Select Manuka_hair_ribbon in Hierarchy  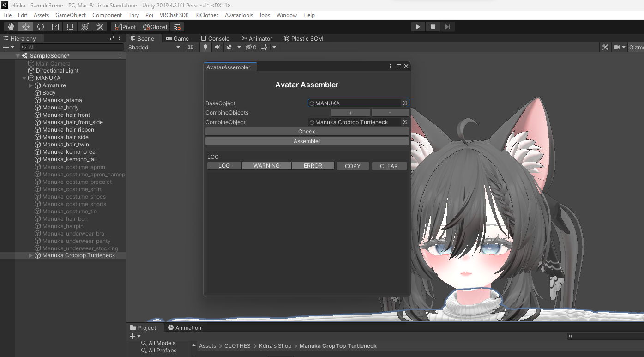coord(68,130)
